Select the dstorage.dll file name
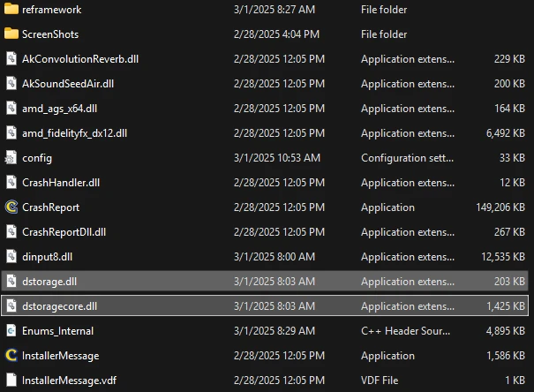The height and width of the screenshot is (392, 534). point(52,282)
